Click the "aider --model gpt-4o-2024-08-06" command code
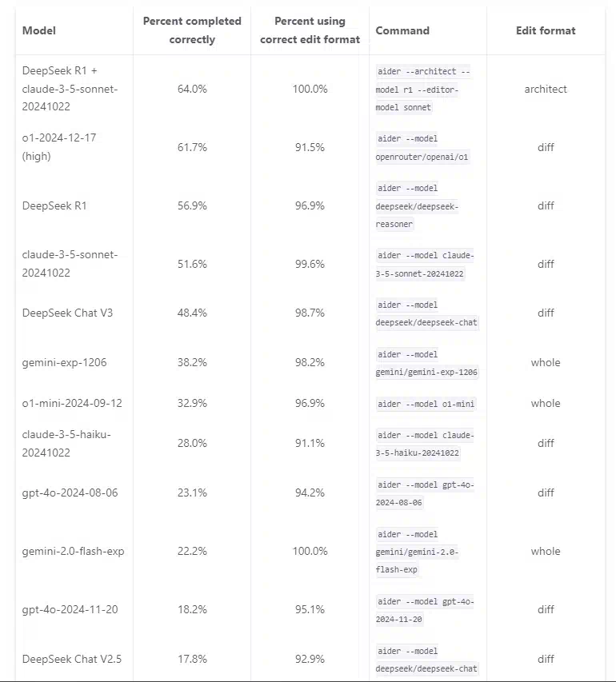616x682 pixels. click(424, 493)
